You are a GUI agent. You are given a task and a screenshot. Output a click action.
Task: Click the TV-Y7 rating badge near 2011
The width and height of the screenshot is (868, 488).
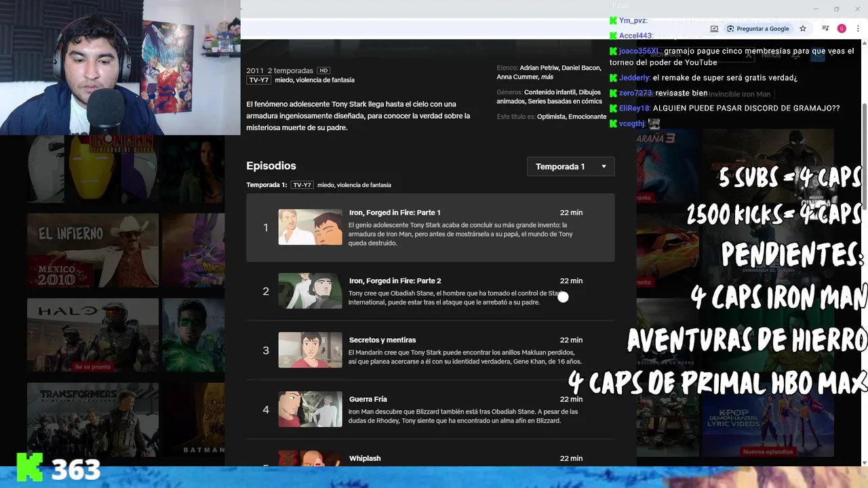(x=258, y=80)
